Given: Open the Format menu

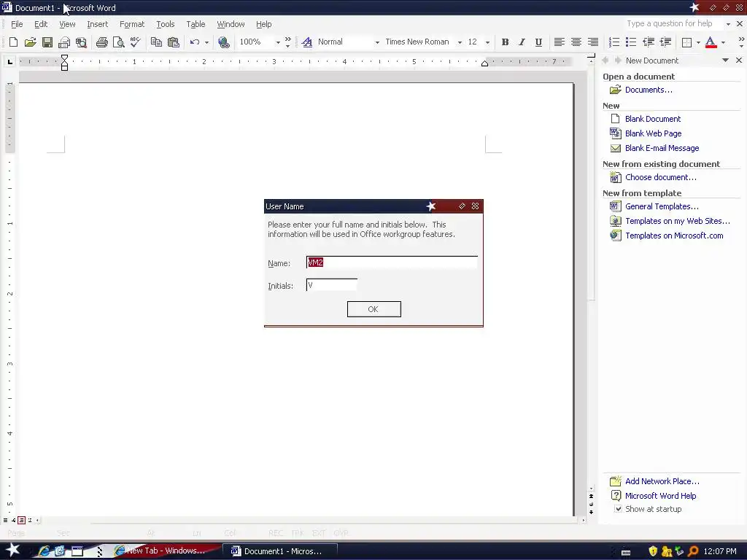Looking at the screenshot, I should point(132,24).
